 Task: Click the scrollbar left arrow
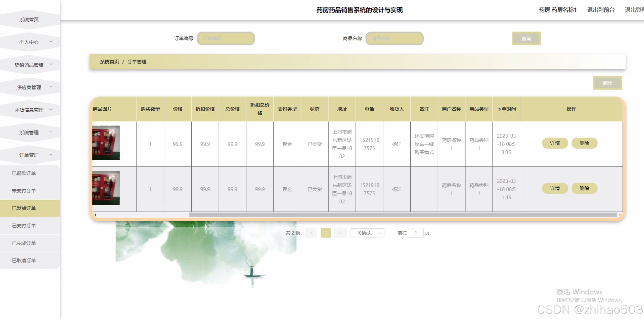click(x=95, y=215)
